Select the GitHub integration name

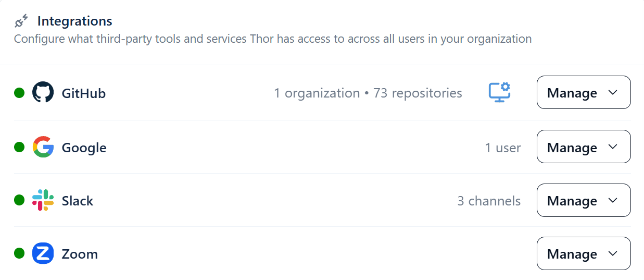[x=83, y=93]
